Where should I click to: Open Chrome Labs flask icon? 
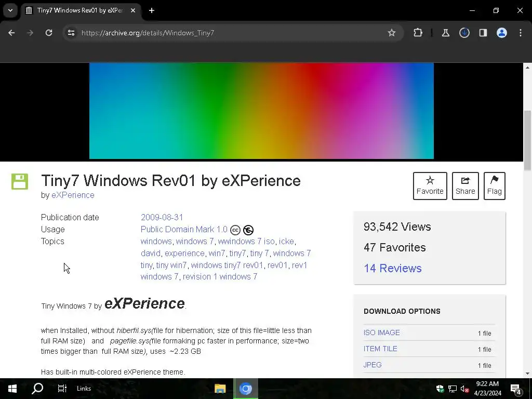pos(445,33)
